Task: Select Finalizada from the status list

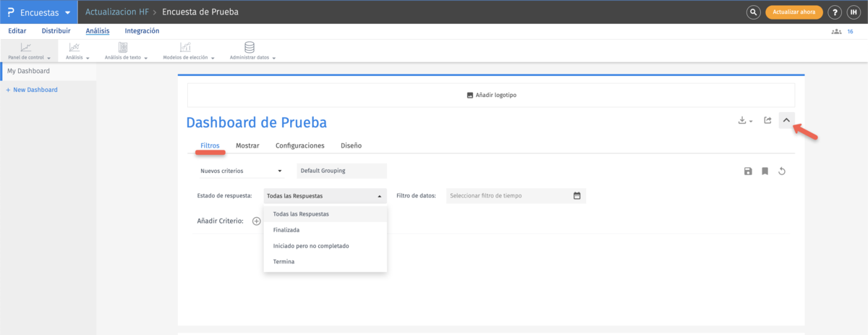Action: [286, 230]
